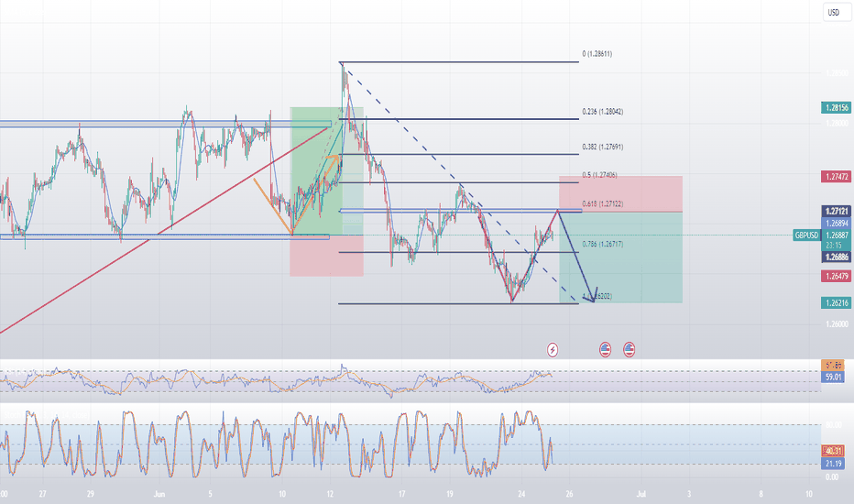Click the Jun date on time axis
This screenshot has height=504, width=854.
[x=159, y=494]
